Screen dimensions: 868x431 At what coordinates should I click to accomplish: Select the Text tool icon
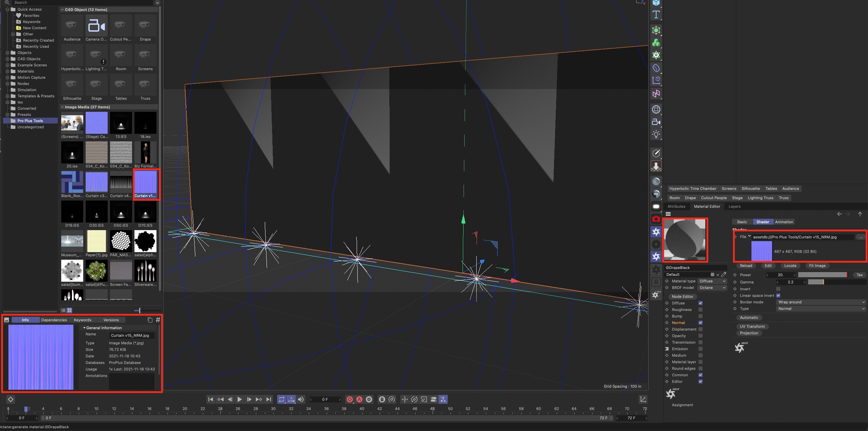(x=656, y=15)
